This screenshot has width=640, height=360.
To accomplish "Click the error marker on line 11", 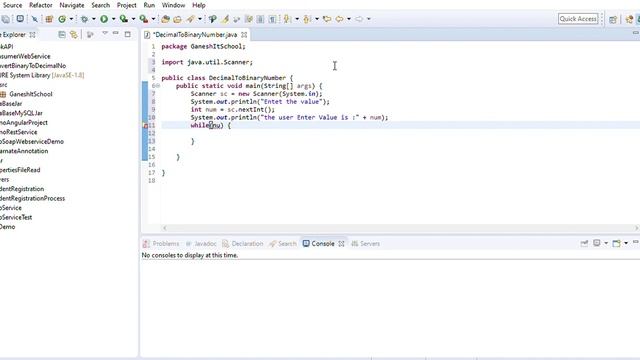I will (145, 126).
